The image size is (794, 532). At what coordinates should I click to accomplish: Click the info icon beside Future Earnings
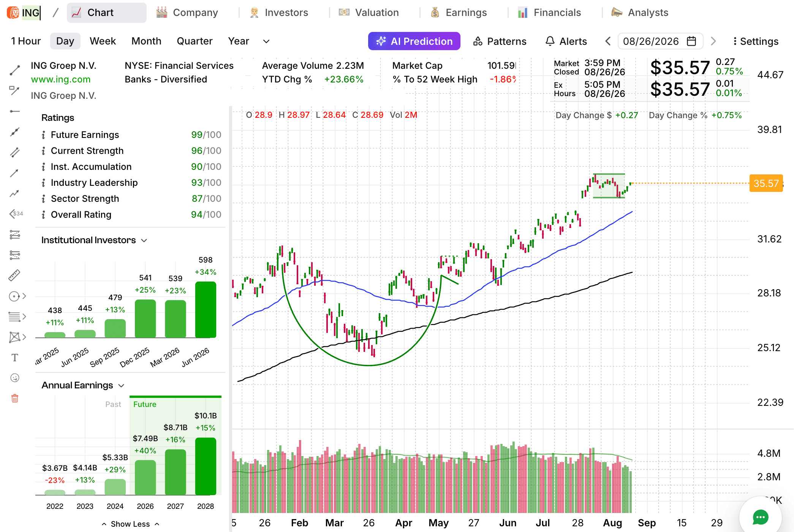tap(43, 135)
